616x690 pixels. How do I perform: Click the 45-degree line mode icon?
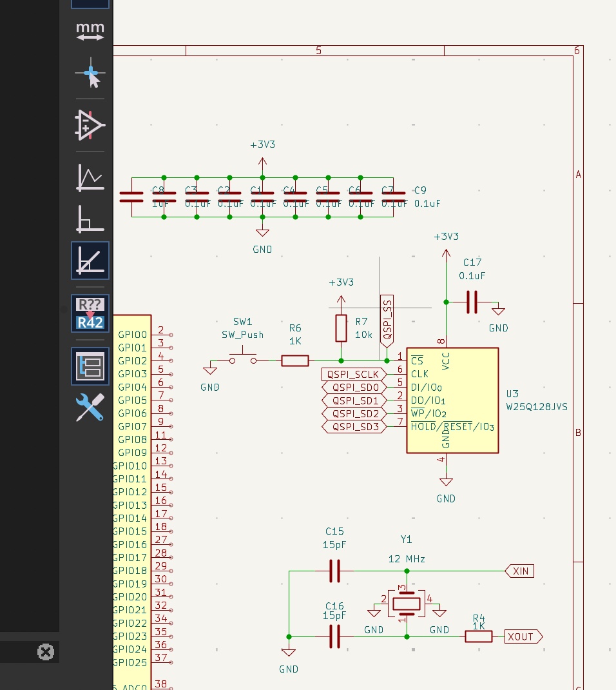click(x=90, y=261)
